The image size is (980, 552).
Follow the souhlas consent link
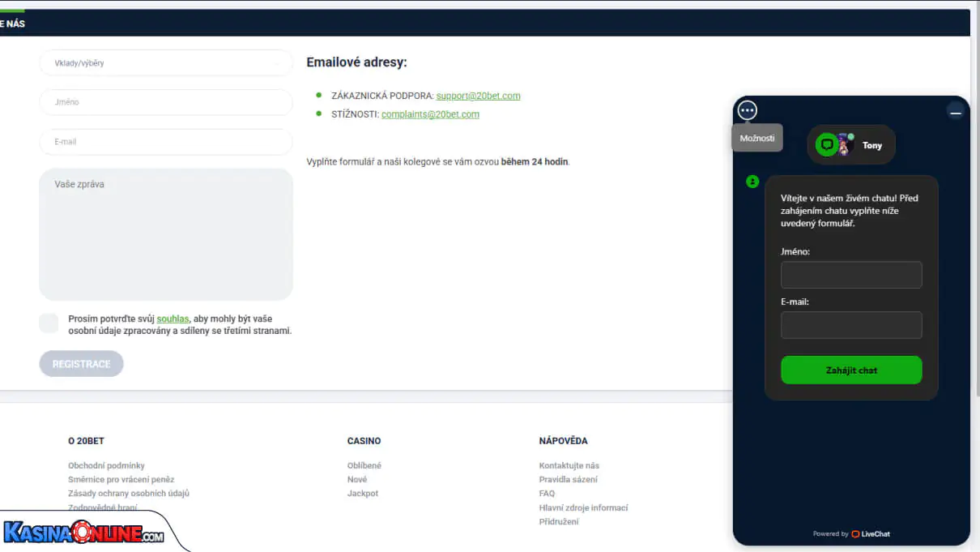(173, 319)
